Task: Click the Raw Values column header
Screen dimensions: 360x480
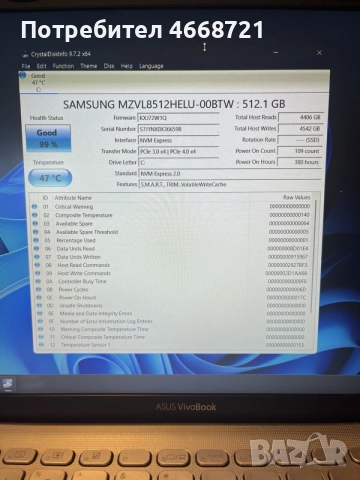Action: (297, 197)
